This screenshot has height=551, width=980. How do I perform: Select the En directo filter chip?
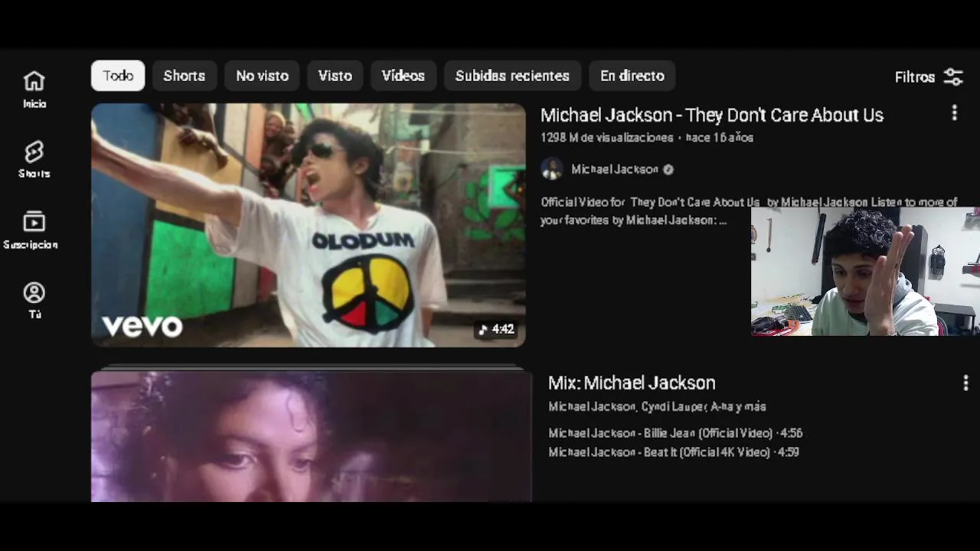click(x=632, y=76)
